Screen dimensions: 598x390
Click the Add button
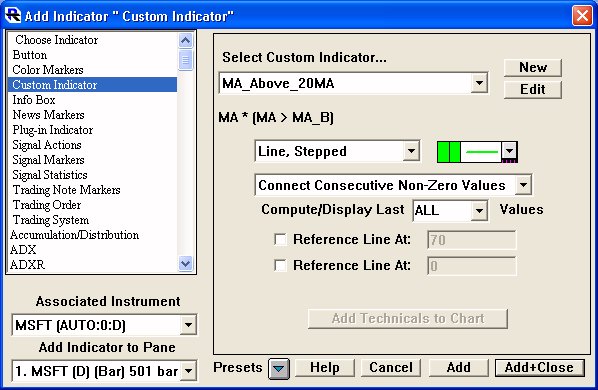[458, 368]
